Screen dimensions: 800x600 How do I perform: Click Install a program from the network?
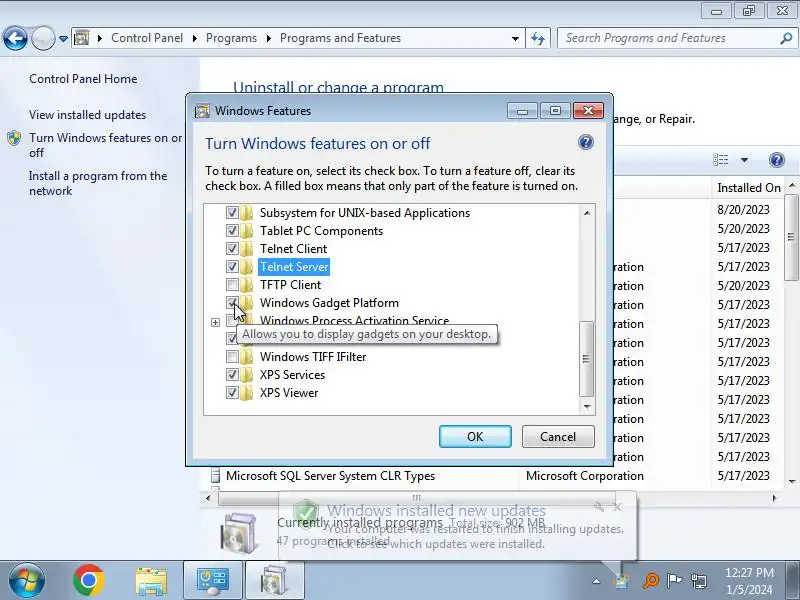98,184
